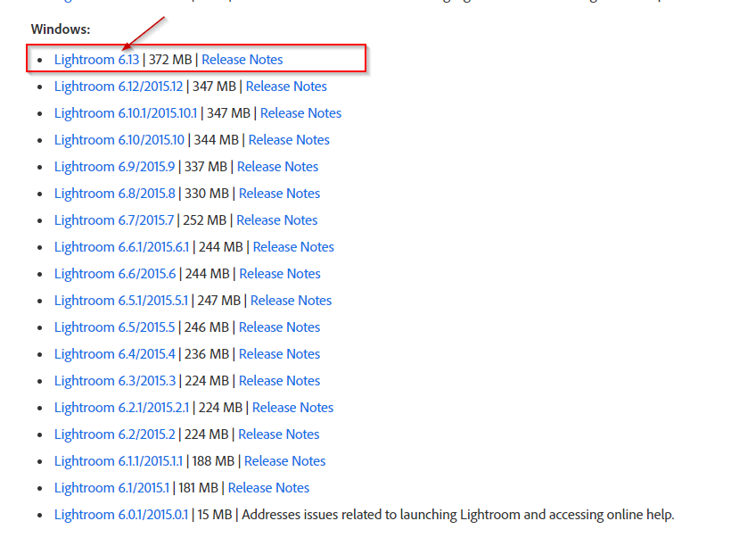
Task: Click the '188 MB' size text
Action: pos(213,461)
